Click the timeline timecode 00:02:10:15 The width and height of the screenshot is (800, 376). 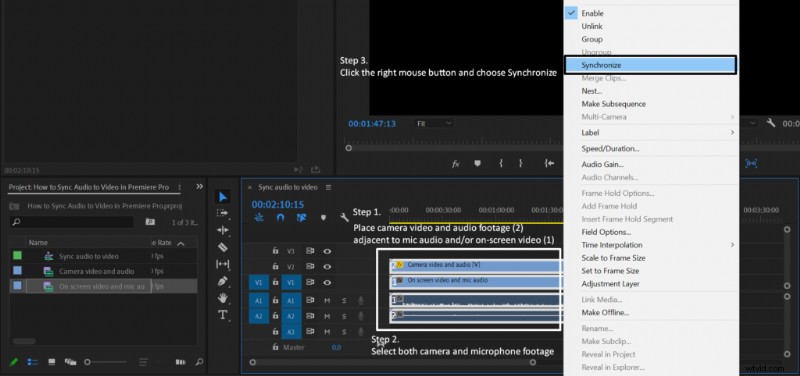(x=278, y=205)
